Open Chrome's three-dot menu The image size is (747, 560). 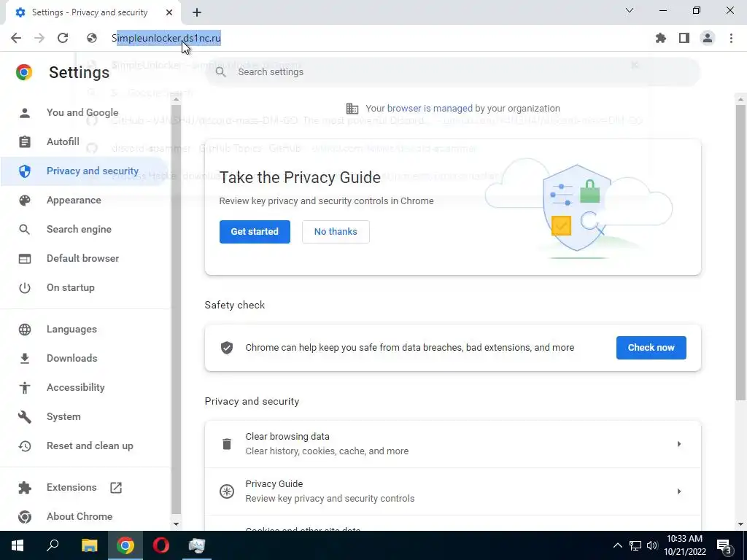(x=731, y=38)
